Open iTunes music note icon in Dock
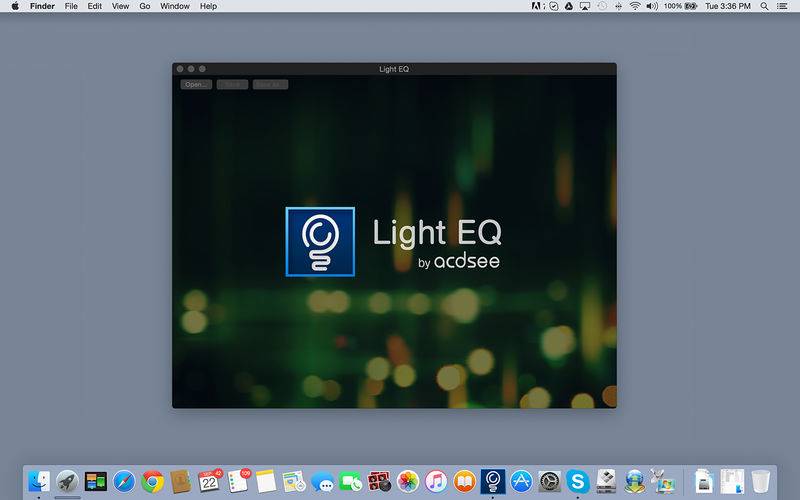 click(436, 481)
